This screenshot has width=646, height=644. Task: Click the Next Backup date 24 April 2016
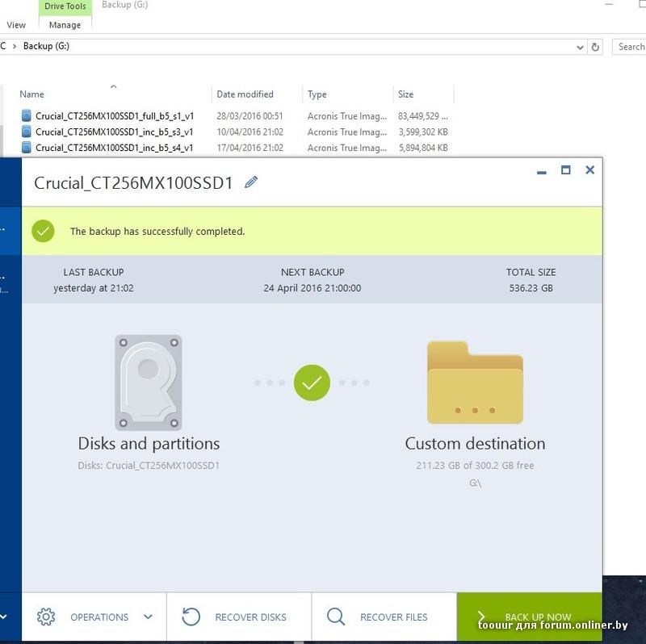pos(313,288)
